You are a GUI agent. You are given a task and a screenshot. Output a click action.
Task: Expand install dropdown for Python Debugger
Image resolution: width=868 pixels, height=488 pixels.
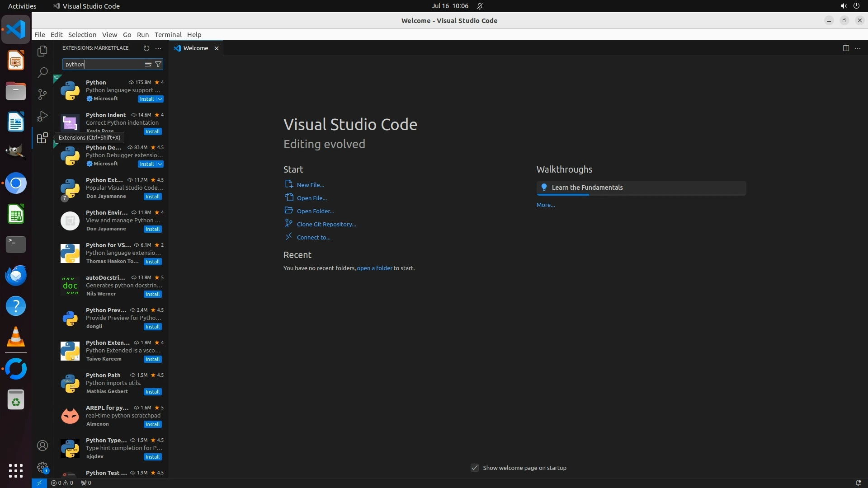(160, 164)
